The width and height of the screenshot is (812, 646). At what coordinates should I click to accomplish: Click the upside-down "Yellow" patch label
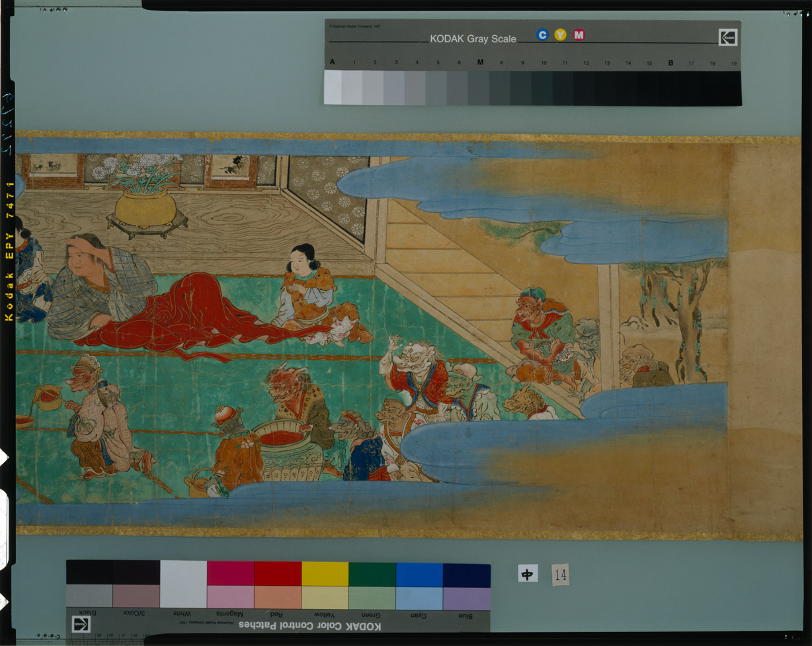tap(325, 615)
